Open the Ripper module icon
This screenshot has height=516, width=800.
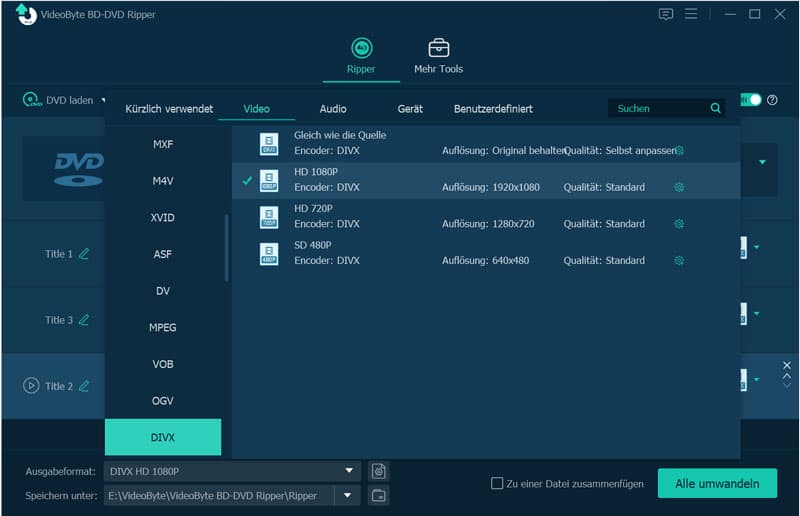coord(362,48)
